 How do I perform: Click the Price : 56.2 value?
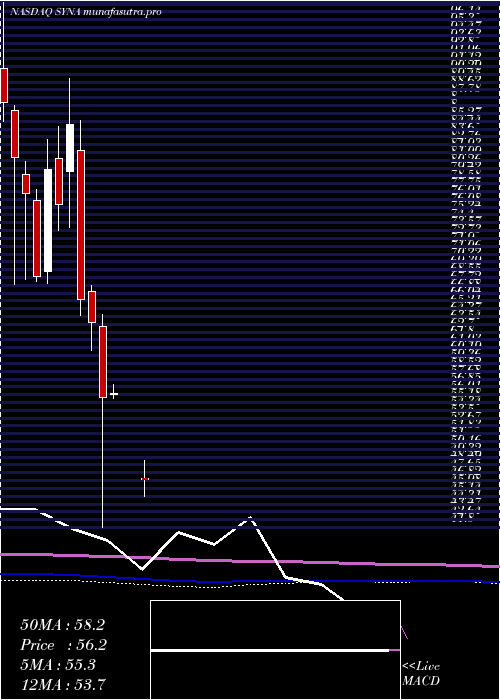[x=62, y=645]
